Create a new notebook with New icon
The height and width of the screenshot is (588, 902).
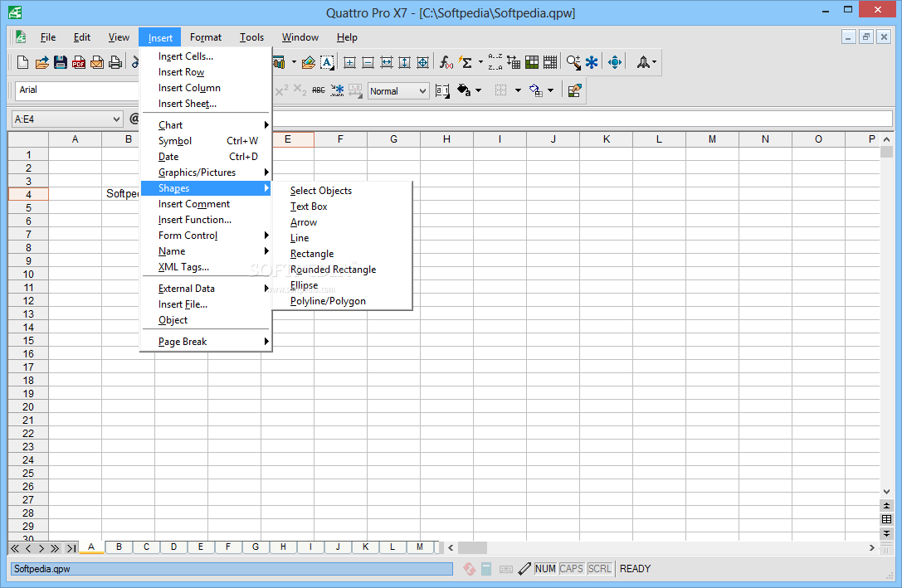pyautogui.click(x=23, y=62)
